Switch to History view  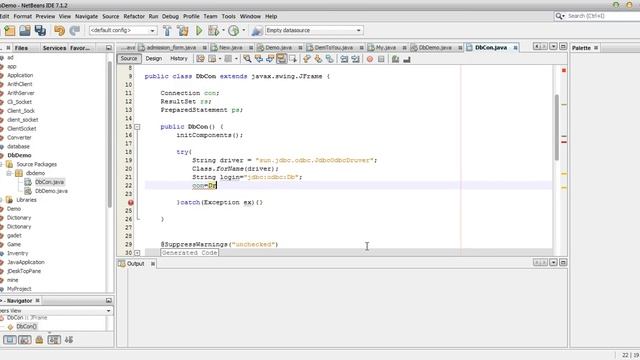(179, 59)
